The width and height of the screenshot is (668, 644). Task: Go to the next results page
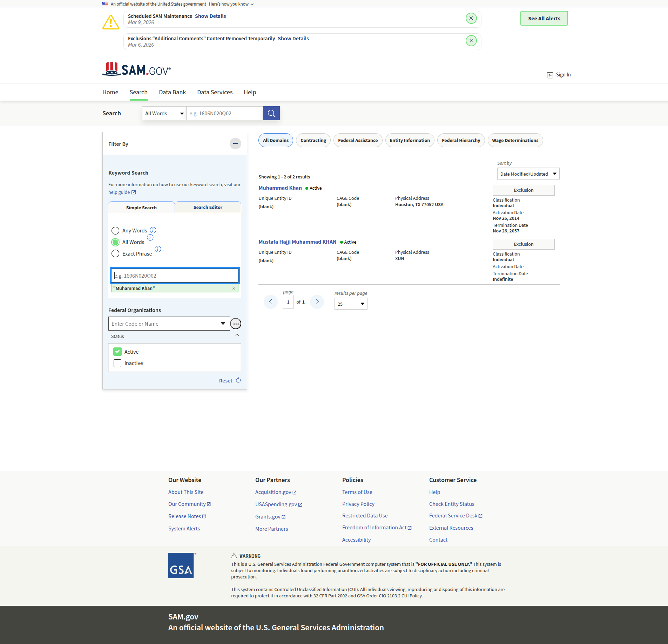click(317, 302)
